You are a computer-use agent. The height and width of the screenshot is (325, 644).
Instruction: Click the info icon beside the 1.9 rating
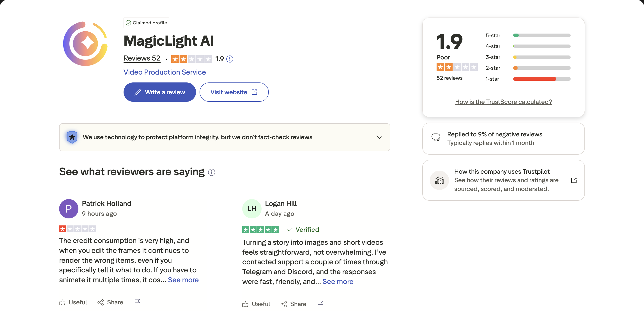tap(230, 59)
